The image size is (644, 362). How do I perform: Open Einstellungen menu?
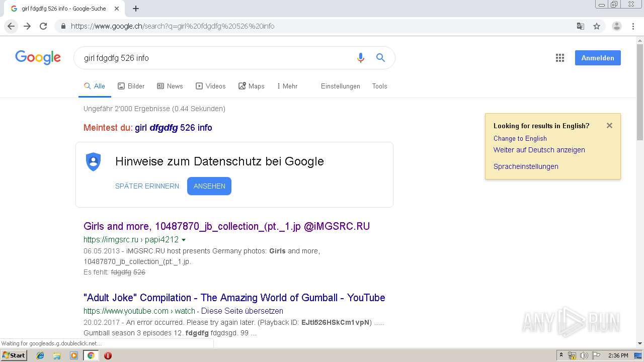[x=341, y=86]
